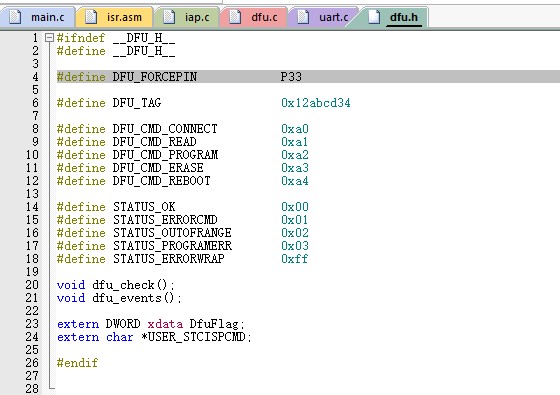Click the 0x02 value
The width and height of the screenshot is (560, 395).
[295, 233]
